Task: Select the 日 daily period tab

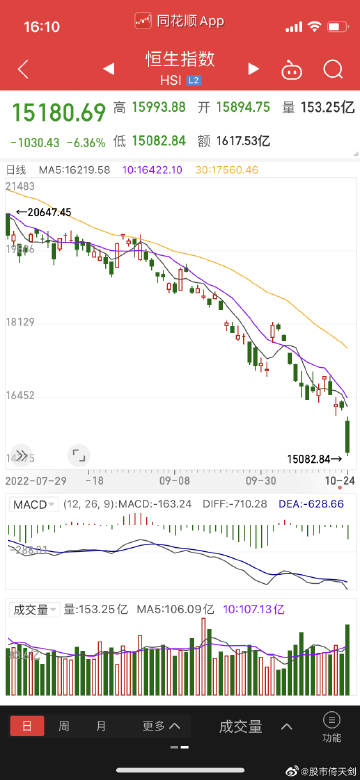Action: tap(27, 726)
